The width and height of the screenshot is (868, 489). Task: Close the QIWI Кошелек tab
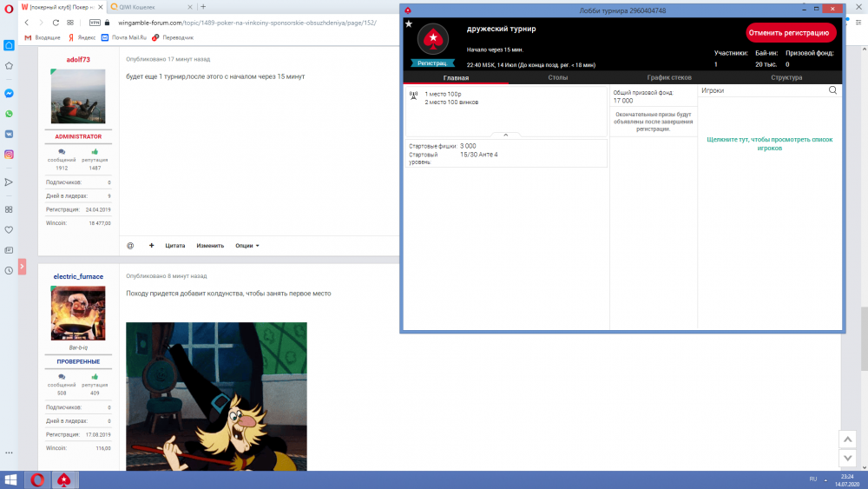point(190,7)
